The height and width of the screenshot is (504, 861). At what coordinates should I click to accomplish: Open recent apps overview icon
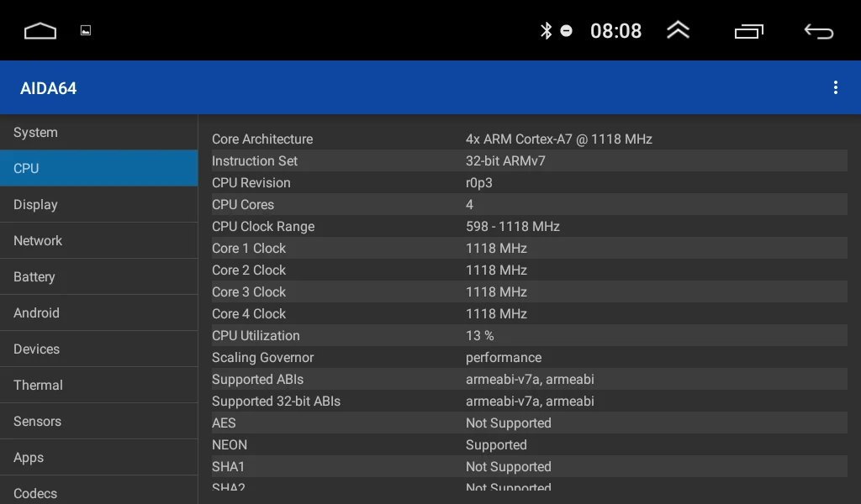tap(748, 31)
